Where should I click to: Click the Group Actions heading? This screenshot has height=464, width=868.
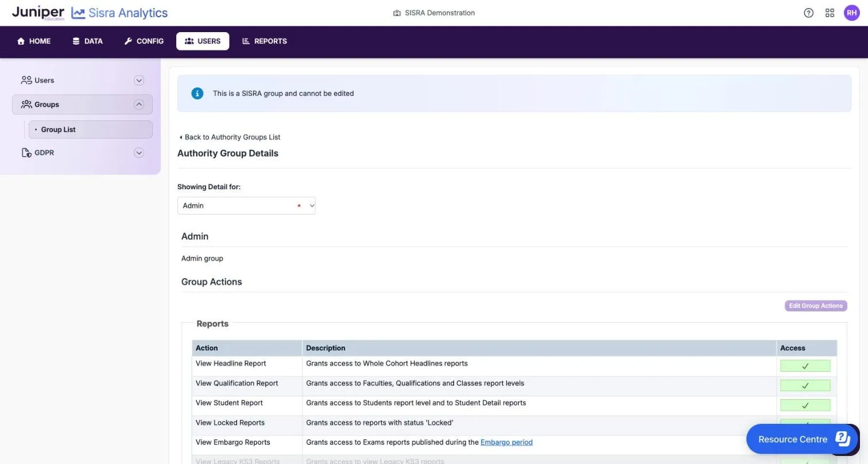point(212,282)
